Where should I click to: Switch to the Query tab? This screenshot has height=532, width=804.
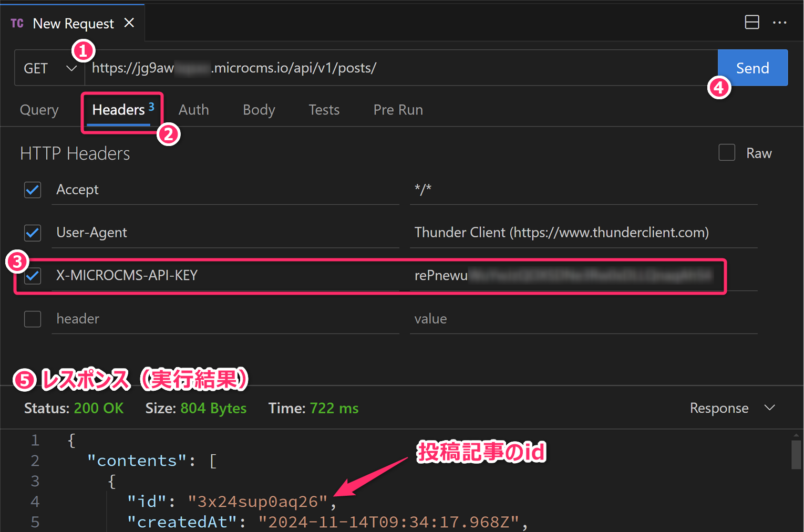pos(39,110)
